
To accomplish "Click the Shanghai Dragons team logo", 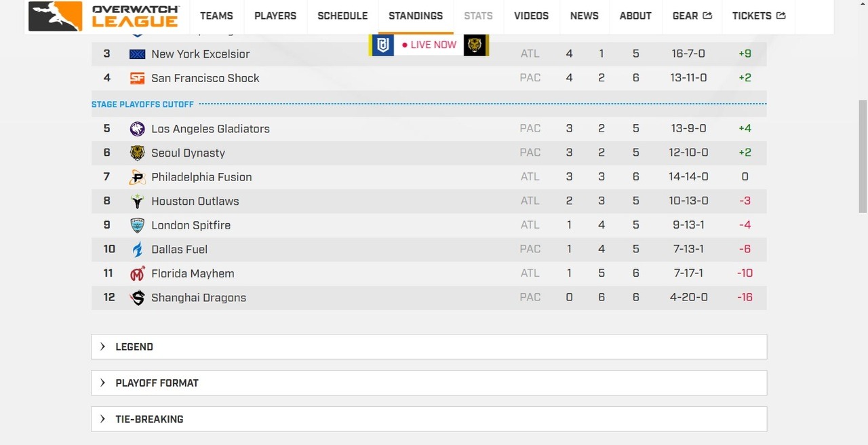I will point(138,298).
